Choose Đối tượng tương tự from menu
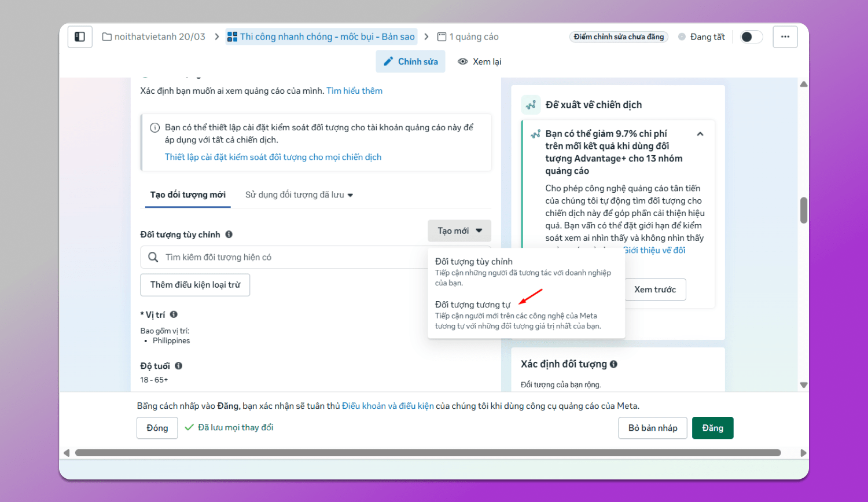 [473, 305]
